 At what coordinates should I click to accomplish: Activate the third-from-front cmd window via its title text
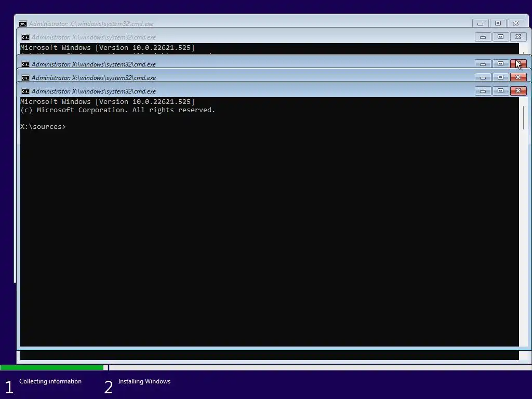94,64
